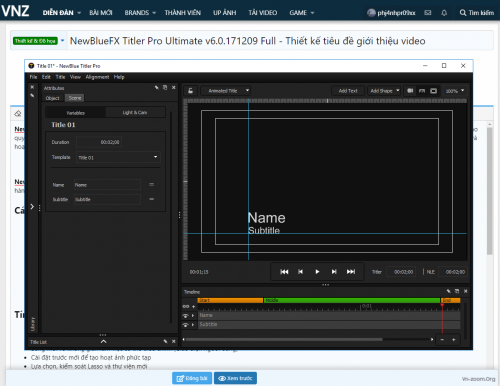This screenshot has height=386, width=500.
Task: Pin the Title List panel
Action: pyautogui.click(x=165, y=342)
